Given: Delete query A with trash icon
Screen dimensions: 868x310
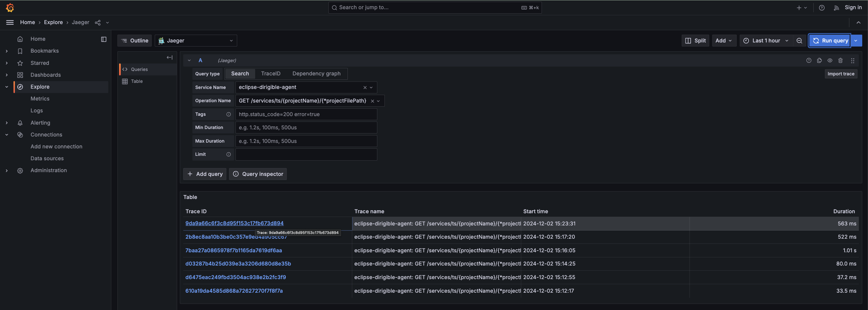Looking at the screenshot, I should [841, 60].
